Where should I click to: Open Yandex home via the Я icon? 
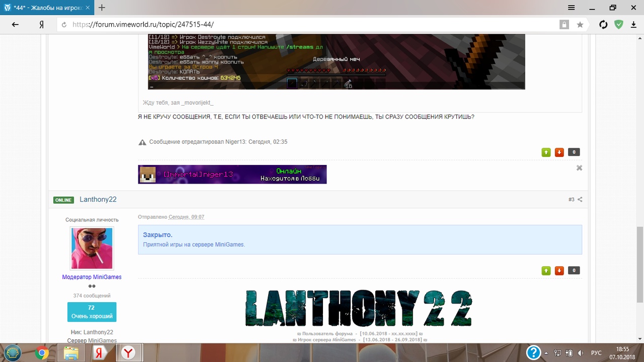tap(42, 25)
